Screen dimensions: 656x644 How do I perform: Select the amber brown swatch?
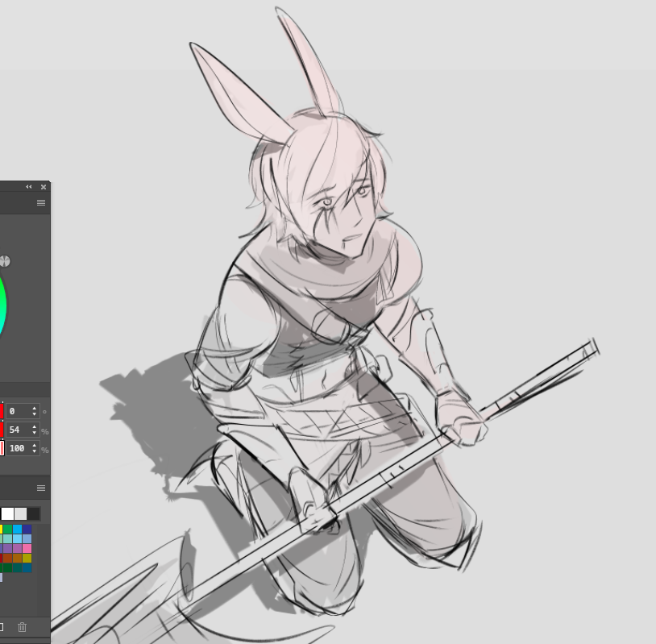coord(17,558)
